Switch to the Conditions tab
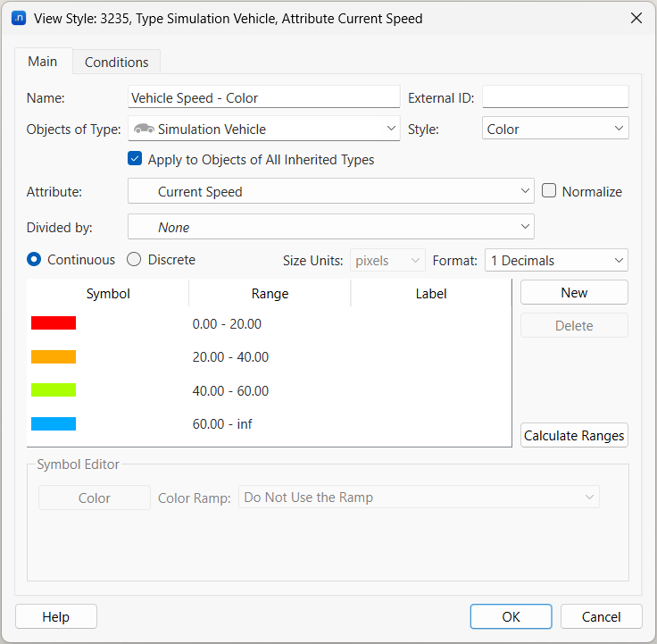Viewport: 657px width, 644px height. (x=116, y=63)
